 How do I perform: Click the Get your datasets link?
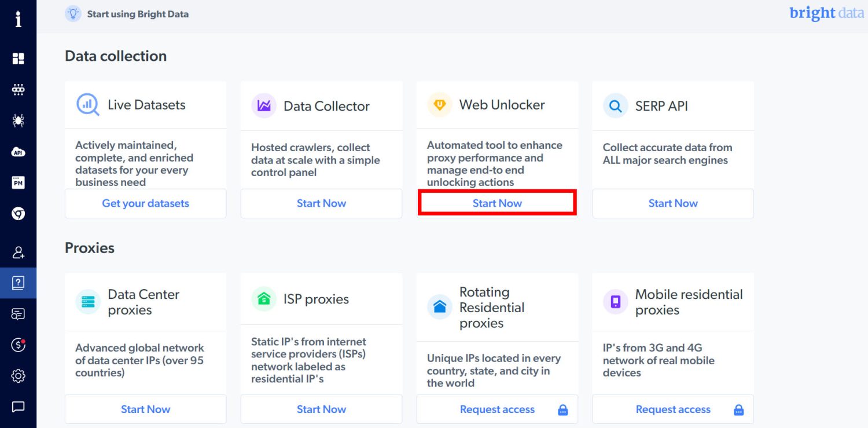point(145,203)
